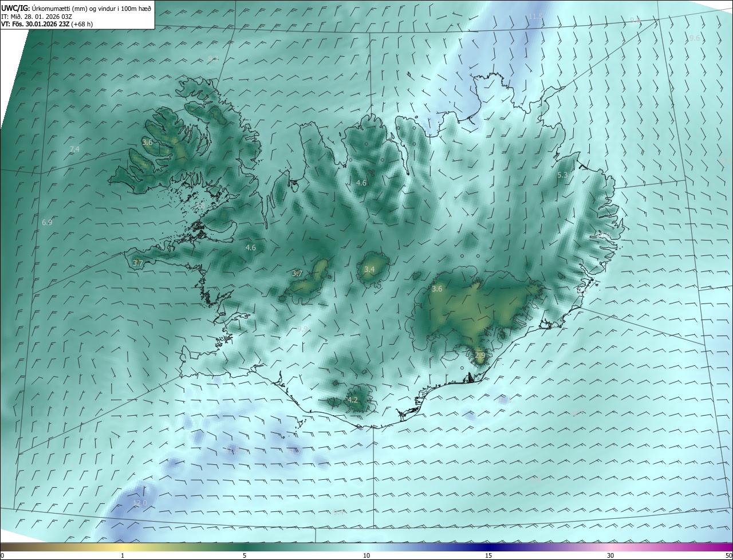Click the 3.7 value next to Langjökull glacier
The height and width of the screenshot is (560, 733).
click(x=297, y=274)
